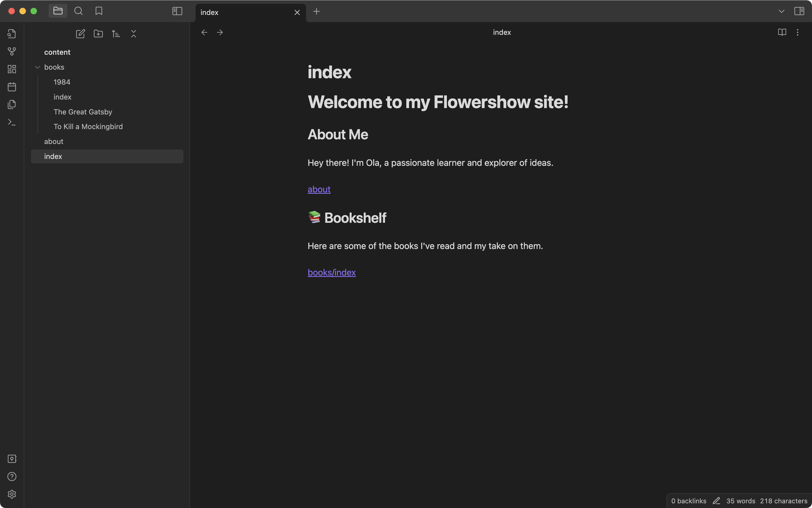Open The Great Gatsby note

coord(83,112)
